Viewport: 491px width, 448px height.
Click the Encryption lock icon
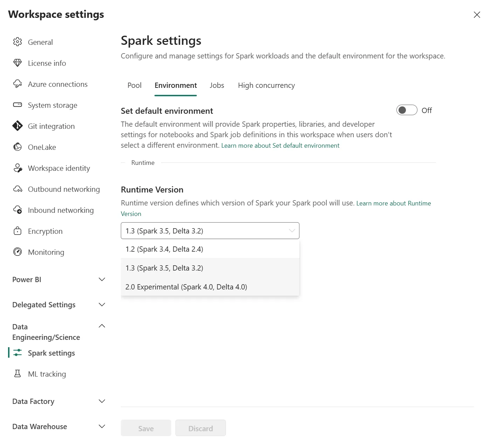pos(18,231)
